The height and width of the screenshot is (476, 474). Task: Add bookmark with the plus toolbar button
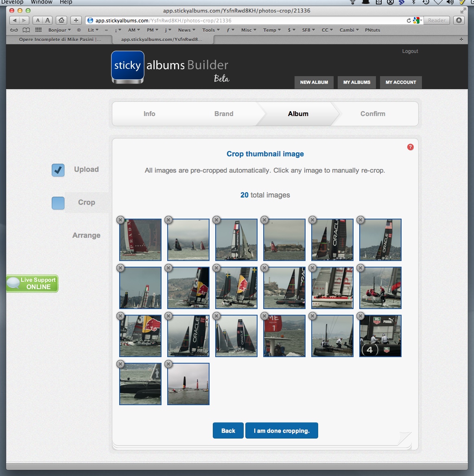pos(76,20)
